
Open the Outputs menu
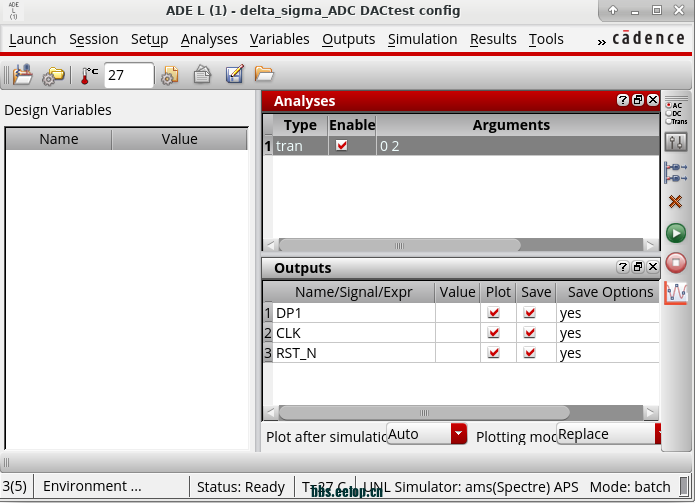click(348, 39)
